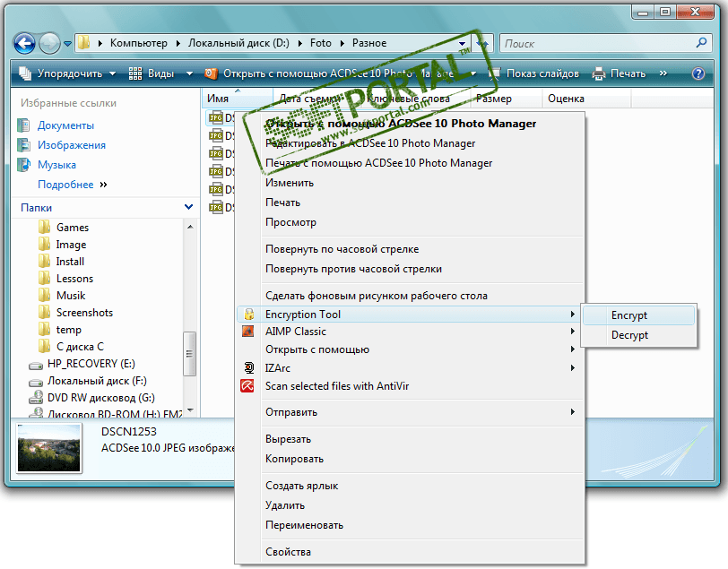Click folder tree scroll up arrow
This screenshot has width=728, height=569.
[190, 227]
